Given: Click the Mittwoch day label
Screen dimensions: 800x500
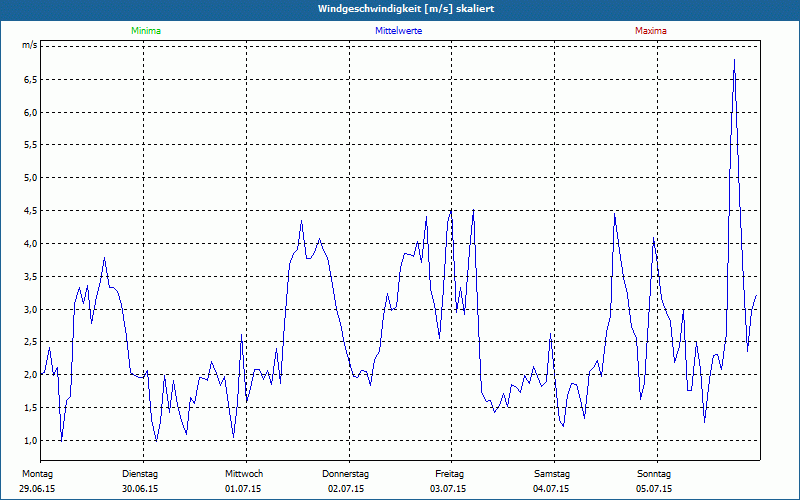Looking at the screenshot, I should coord(244,474).
